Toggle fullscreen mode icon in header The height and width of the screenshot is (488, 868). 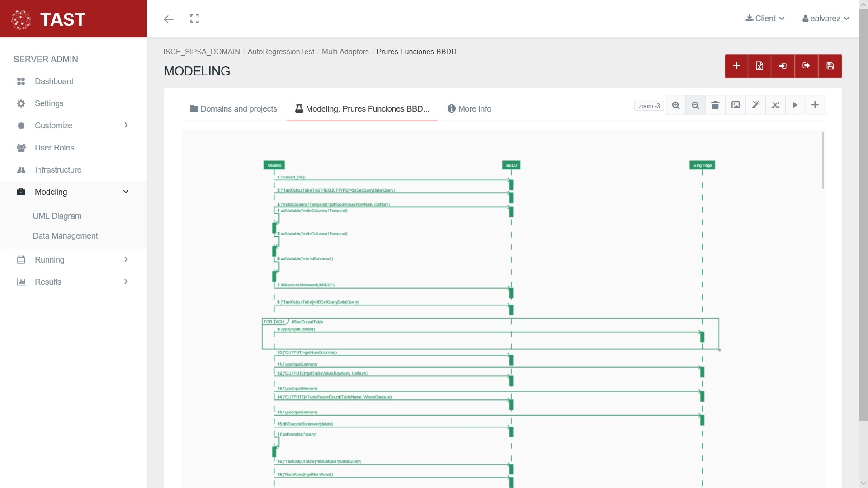[194, 19]
